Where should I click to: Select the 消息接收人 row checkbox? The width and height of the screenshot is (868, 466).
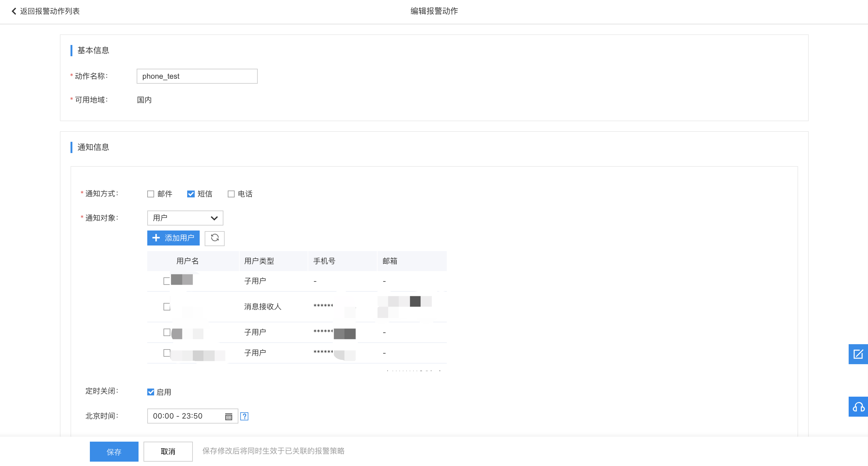point(167,306)
